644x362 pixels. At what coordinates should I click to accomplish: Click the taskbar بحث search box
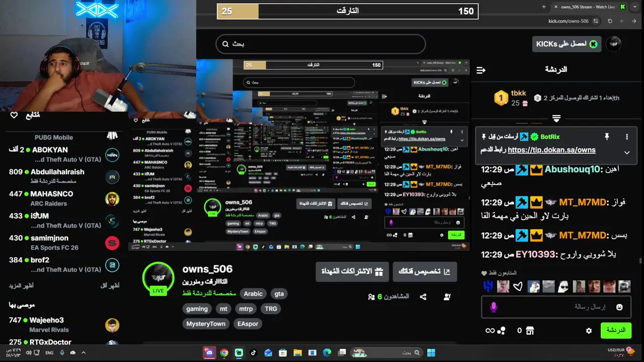[x=387, y=353]
